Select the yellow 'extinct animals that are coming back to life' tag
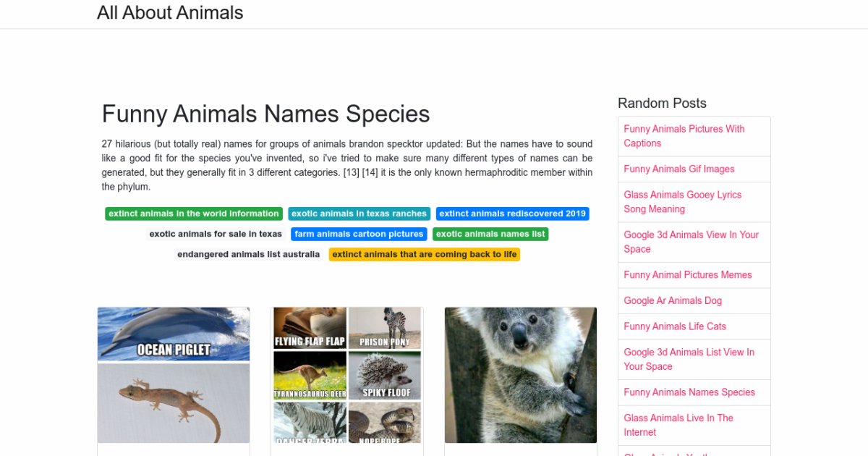The height and width of the screenshot is (456, 868). (x=424, y=254)
